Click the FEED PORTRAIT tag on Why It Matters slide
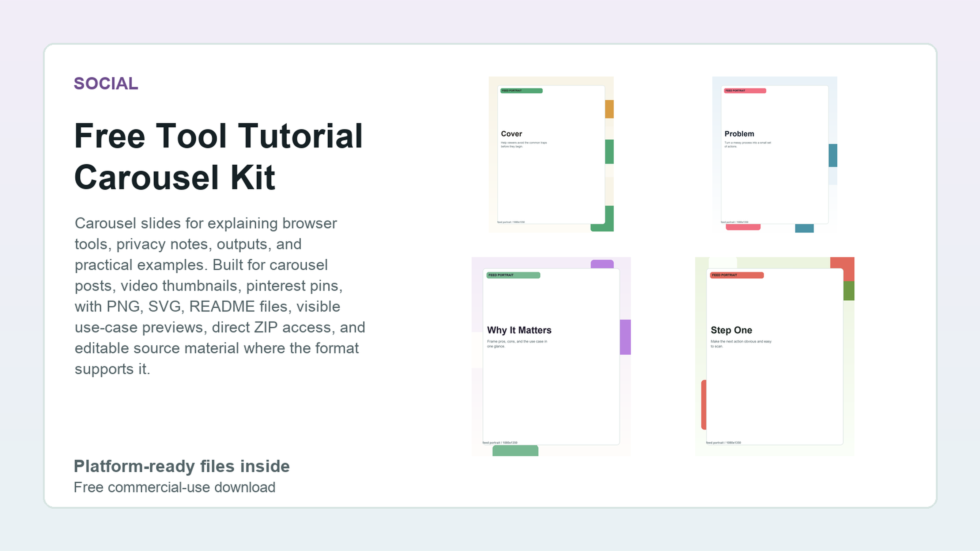980x551 pixels. click(x=513, y=275)
